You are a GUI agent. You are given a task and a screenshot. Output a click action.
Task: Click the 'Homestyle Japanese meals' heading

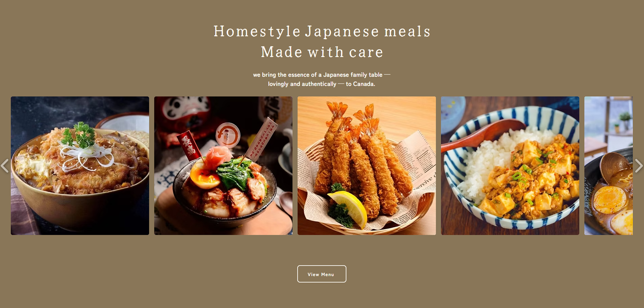(x=322, y=32)
